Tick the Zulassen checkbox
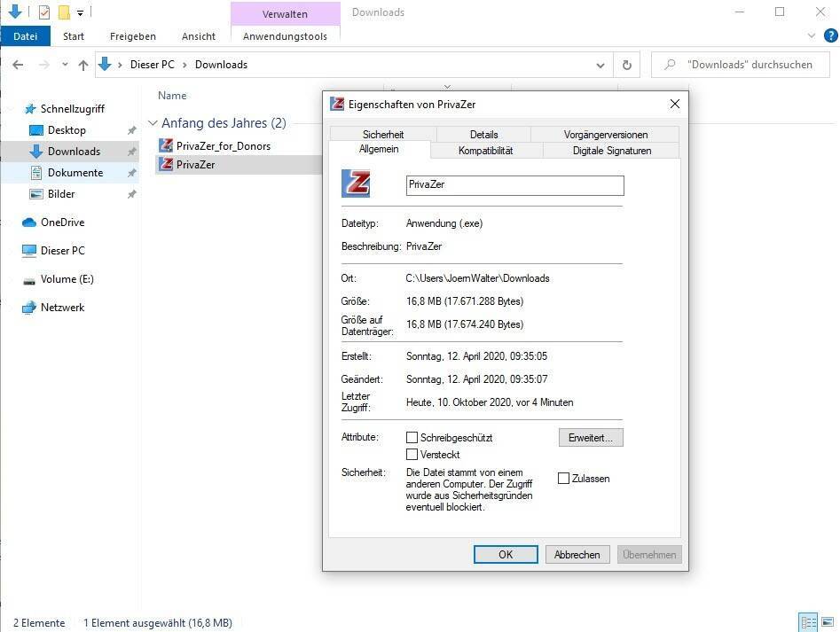The image size is (840, 632). pos(563,479)
